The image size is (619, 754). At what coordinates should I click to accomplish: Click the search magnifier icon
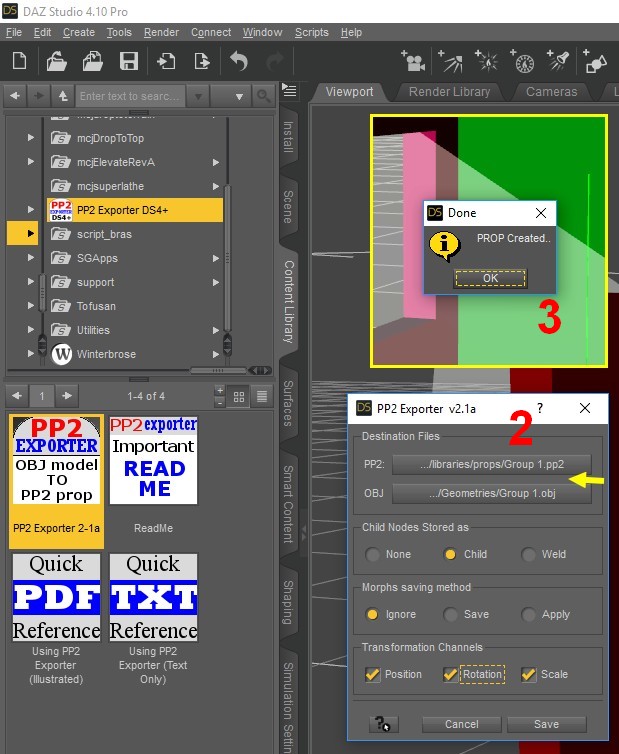pos(263,96)
